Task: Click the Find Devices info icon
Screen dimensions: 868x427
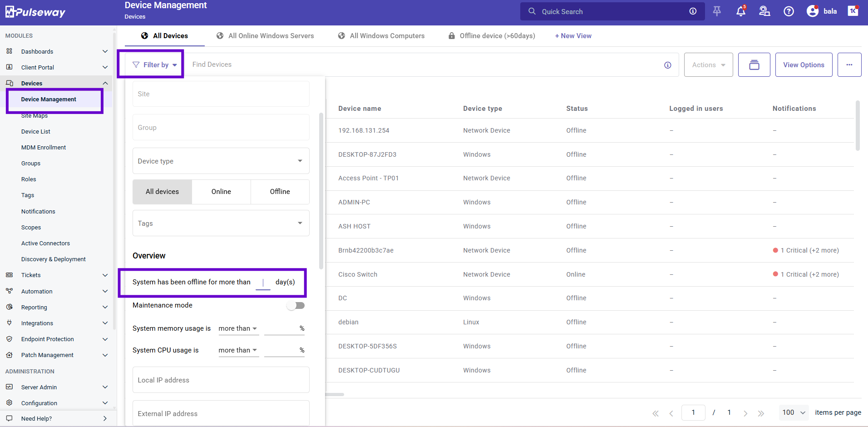Action: 668,65
